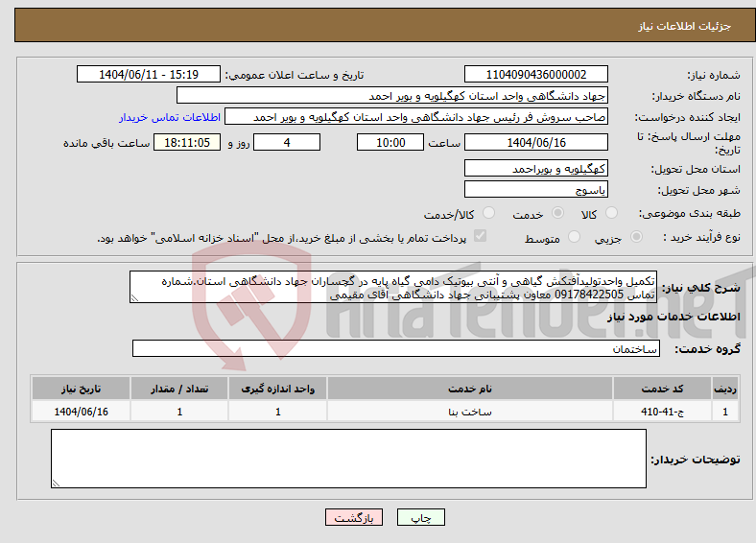The height and width of the screenshot is (543, 756).
Task: Click the need number field 1104090436000002
Action: (535, 74)
